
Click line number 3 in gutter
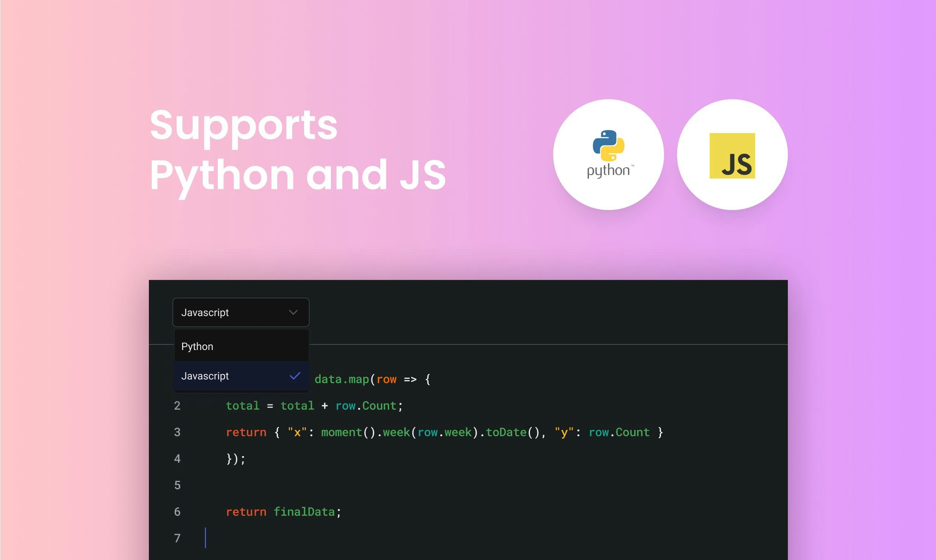pyautogui.click(x=177, y=432)
